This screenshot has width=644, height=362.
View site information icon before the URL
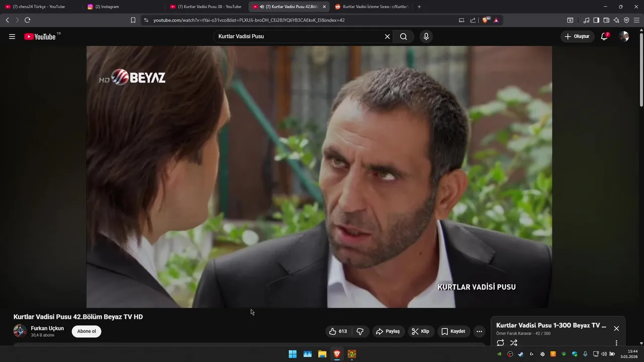pyautogui.click(x=146, y=20)
